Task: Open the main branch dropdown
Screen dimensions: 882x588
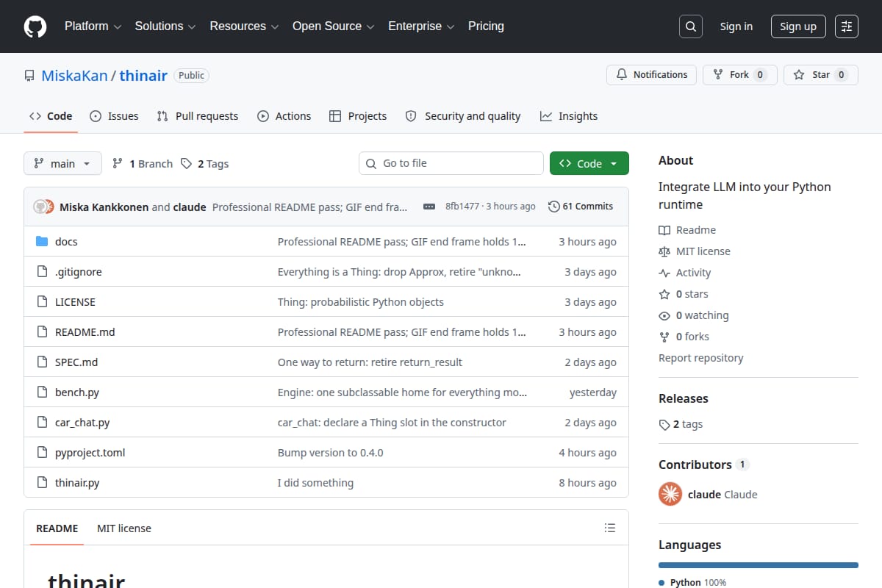Action: pyautogui.click(x=62, y=163)
